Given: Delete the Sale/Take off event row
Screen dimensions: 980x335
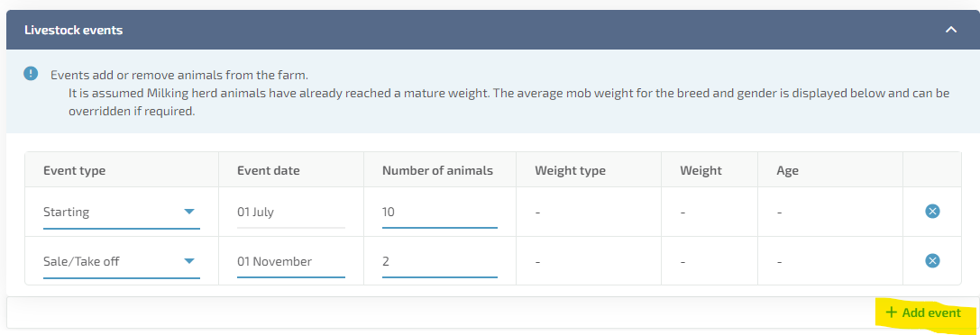Looking at the screenshot, I should click(x=932, y=261).
